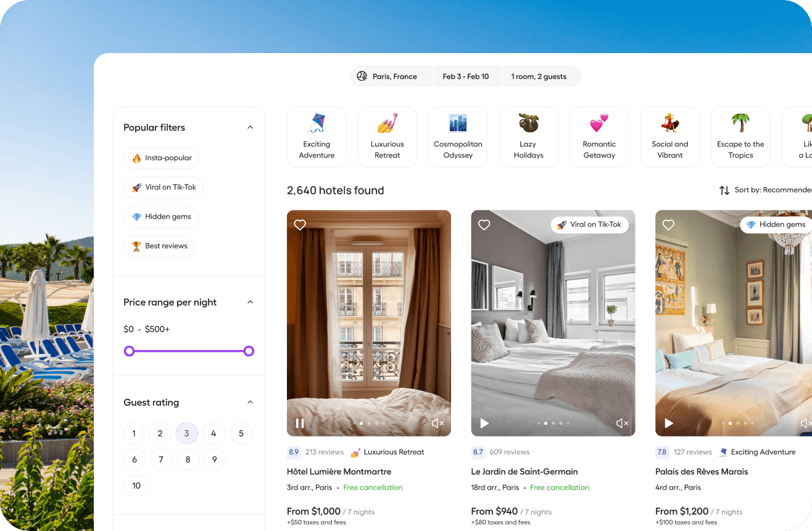This screenshot has height=531, width=812.
Task: Collapse the Popular filters section
Action: [x=250, y=128]
